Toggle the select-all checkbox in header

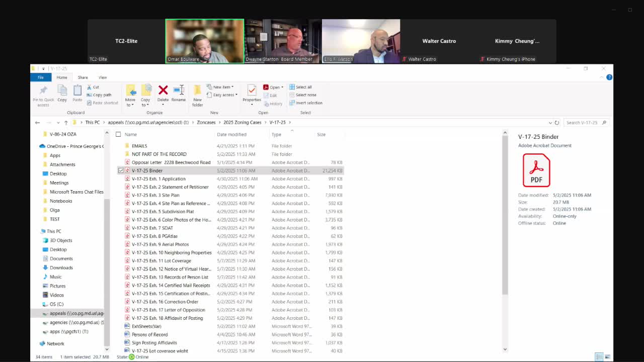pyautogui.click(x=118, y=134)
